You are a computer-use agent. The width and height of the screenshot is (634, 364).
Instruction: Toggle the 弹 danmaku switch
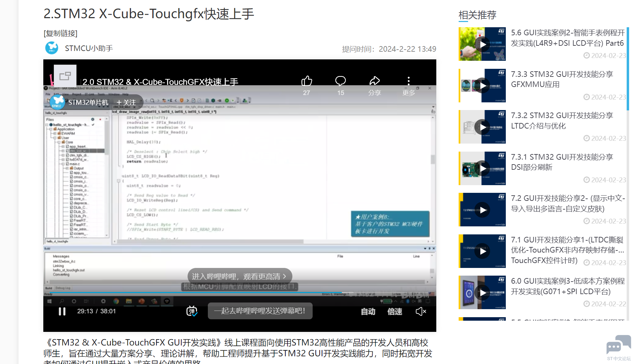click(x=192, y=311)
